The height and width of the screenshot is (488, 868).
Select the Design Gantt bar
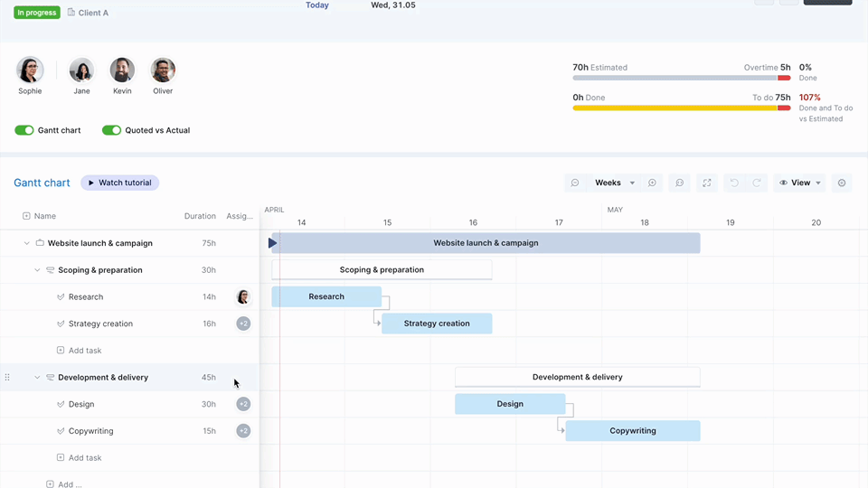point(510,404)
